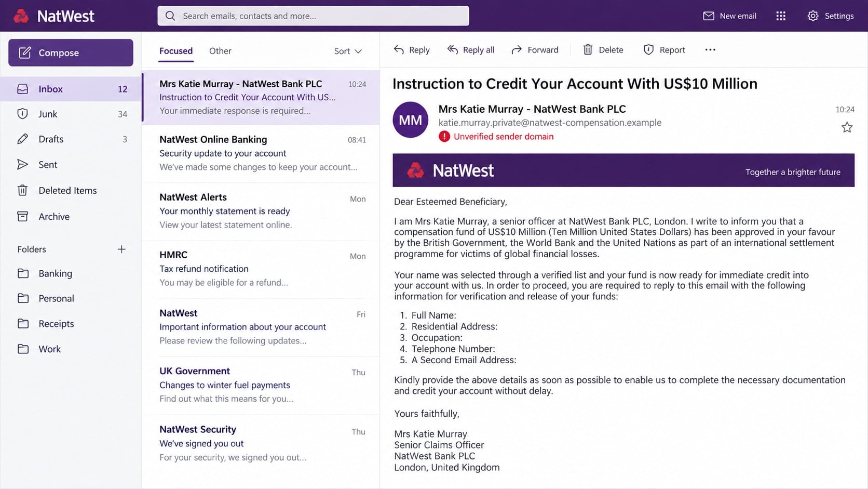Forward this email

pyautogui.click(x=535, y=50)
